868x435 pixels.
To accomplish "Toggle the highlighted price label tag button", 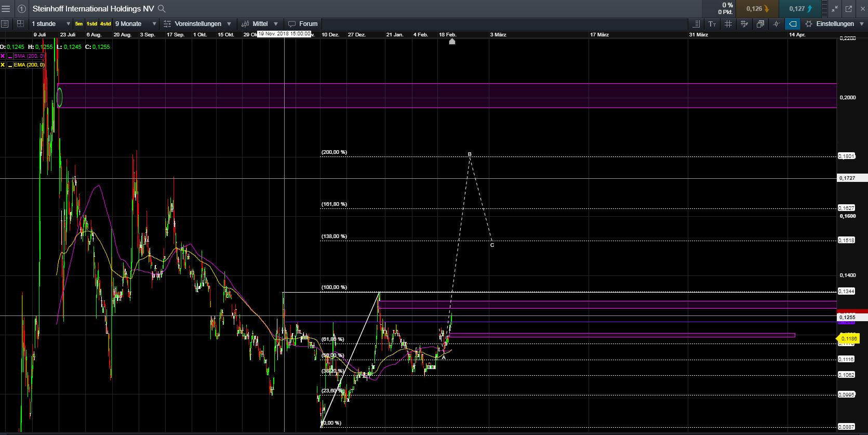I will (793, 24).
